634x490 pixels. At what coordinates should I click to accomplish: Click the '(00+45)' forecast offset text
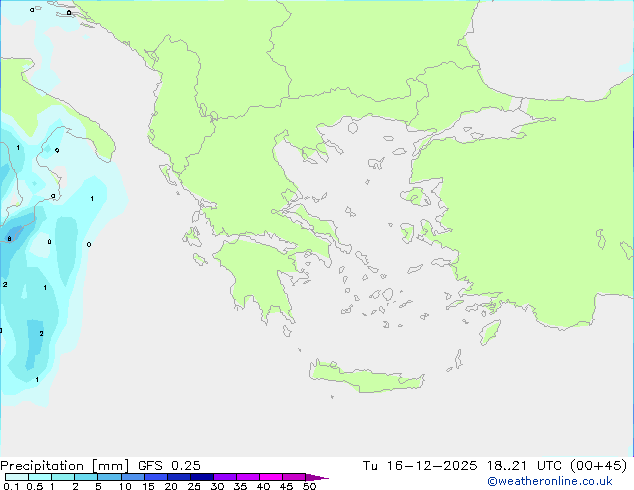point(598,466)
